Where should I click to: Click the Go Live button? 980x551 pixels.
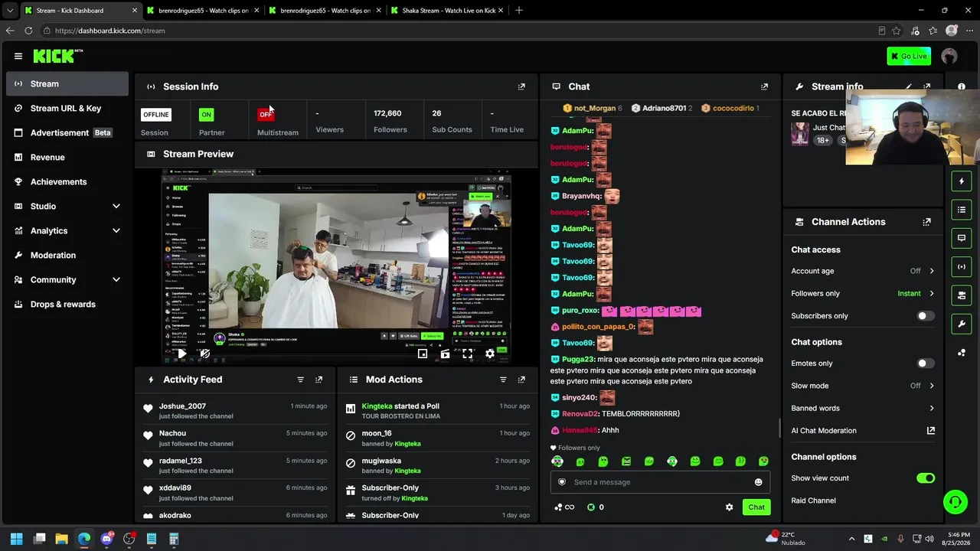point(909,56)
